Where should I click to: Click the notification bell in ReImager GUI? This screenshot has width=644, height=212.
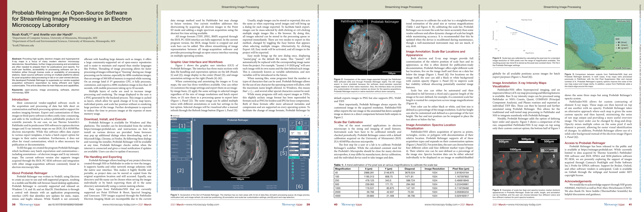click(x=195, y=120)
